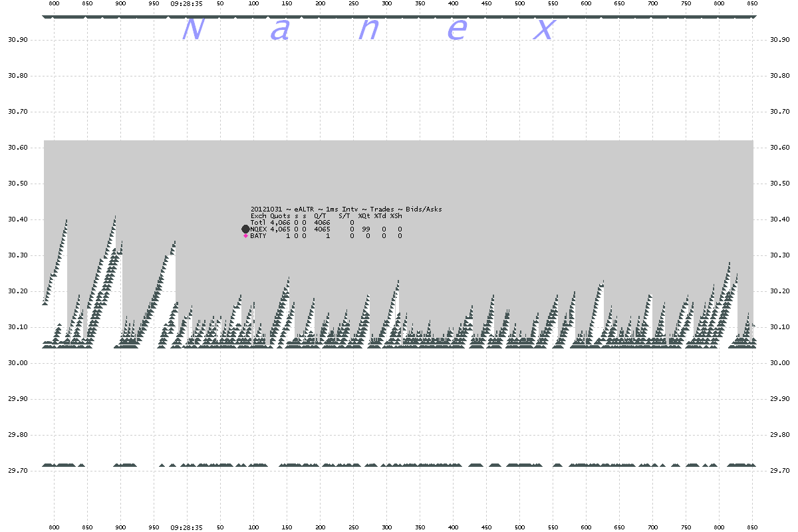The image size is (798, 532).
Task: Click the '700' tick label on the top axis
Action: [x=652, y=3]
